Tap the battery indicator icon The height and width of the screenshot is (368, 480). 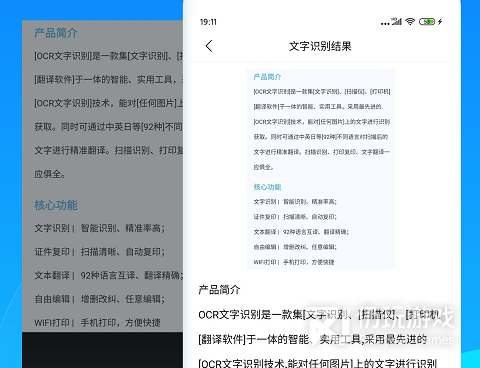click(x=427, y=22)
